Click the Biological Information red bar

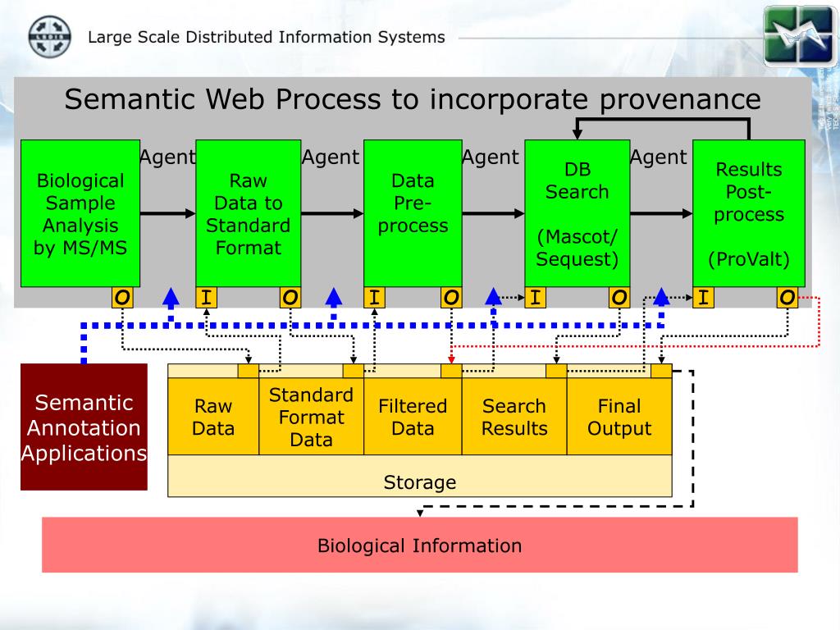point(420,545)
